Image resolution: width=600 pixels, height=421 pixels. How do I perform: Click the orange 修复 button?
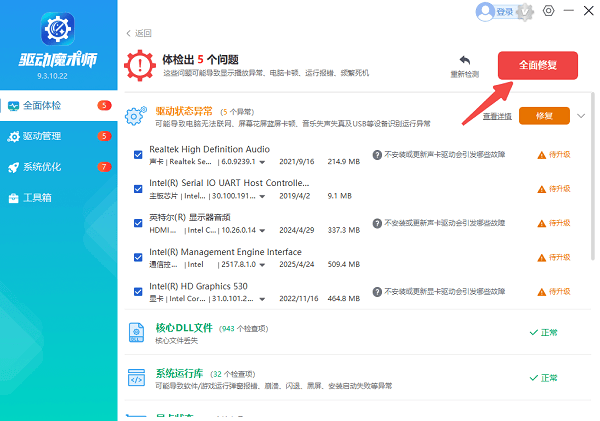544,116
